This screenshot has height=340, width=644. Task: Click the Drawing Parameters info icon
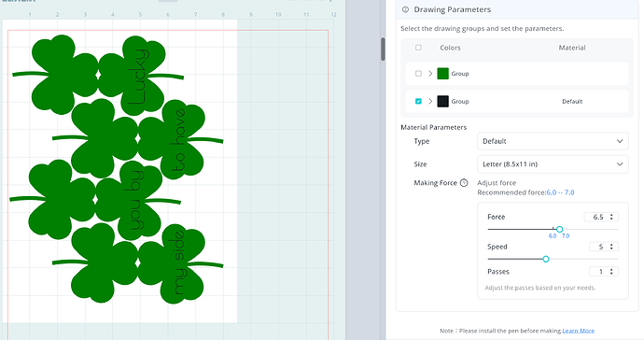[x=405, y=9]
